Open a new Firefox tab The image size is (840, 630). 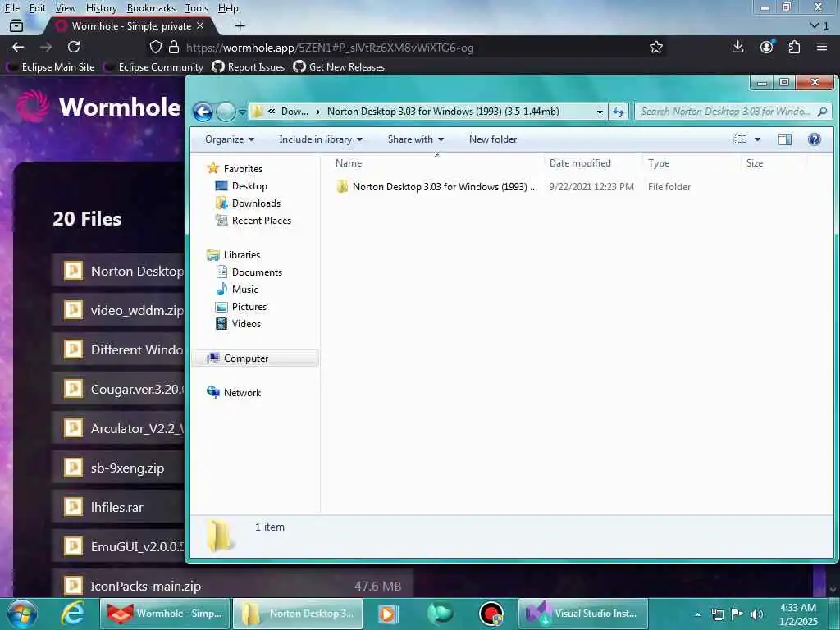[240, 25]
